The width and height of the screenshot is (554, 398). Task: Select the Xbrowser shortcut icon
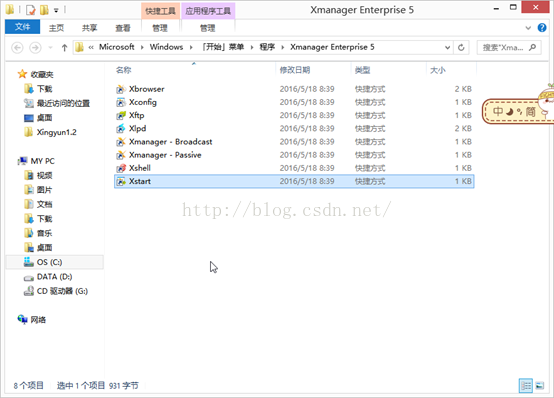coord(121,89)
